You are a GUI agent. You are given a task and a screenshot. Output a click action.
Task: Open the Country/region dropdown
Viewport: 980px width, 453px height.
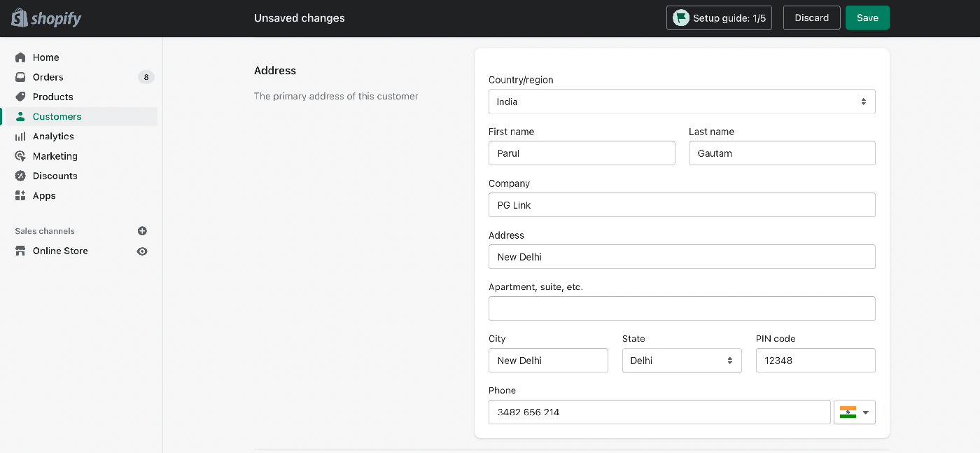click(x=682, y=102)
